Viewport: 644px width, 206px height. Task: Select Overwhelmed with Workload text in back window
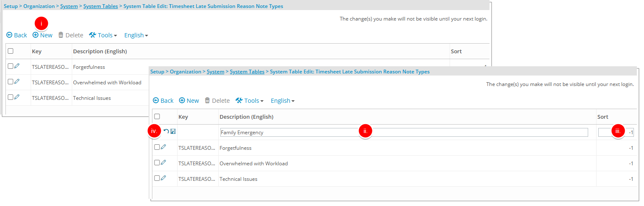(x=107, y=82)
